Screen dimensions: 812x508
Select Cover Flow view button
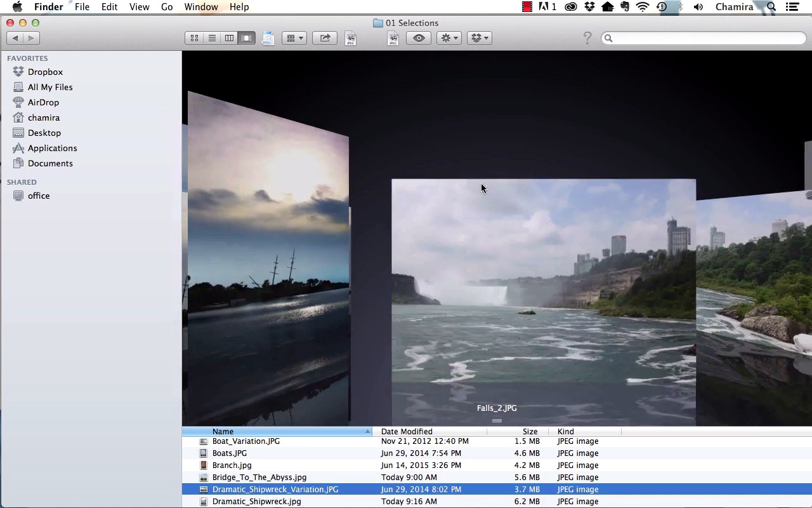tap(247, 38)
